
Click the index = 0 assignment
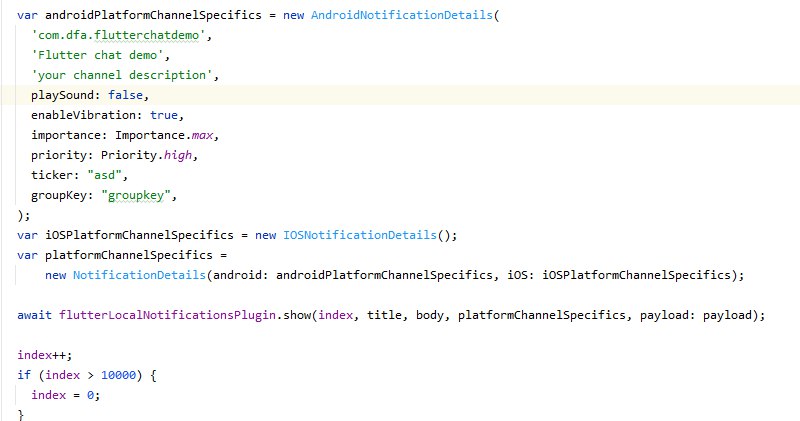click(x=66, y=395)
